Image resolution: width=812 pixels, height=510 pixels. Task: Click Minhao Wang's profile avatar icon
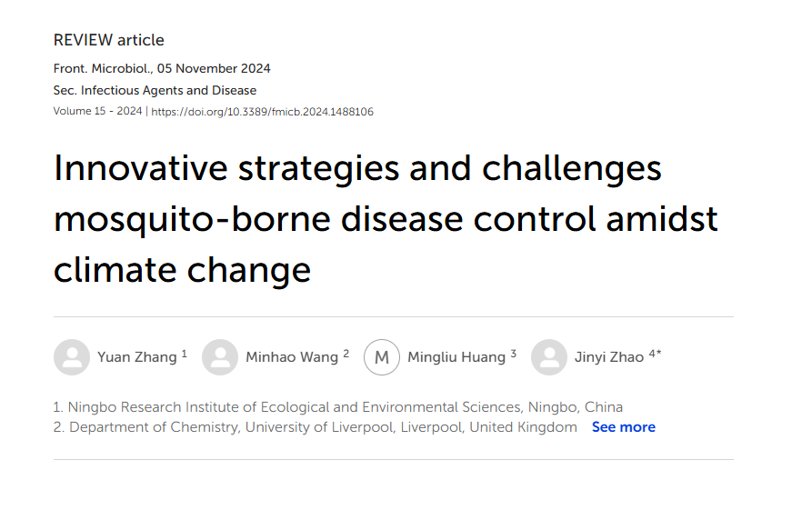[220, 357]
